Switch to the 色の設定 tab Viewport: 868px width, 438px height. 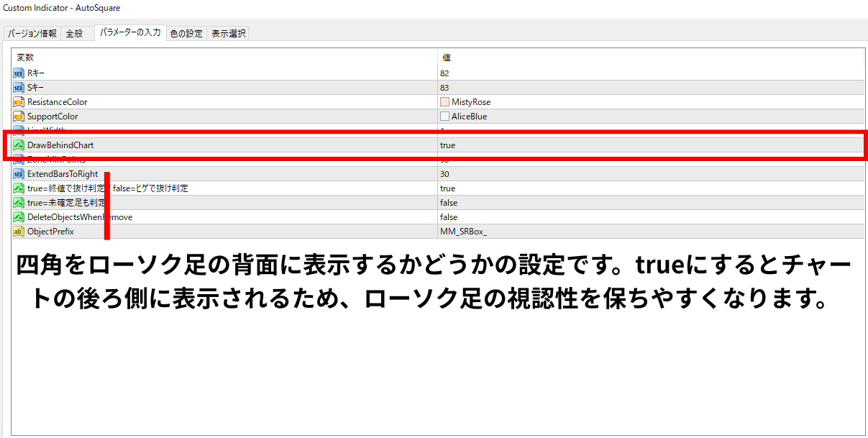(x=186, y=34)
